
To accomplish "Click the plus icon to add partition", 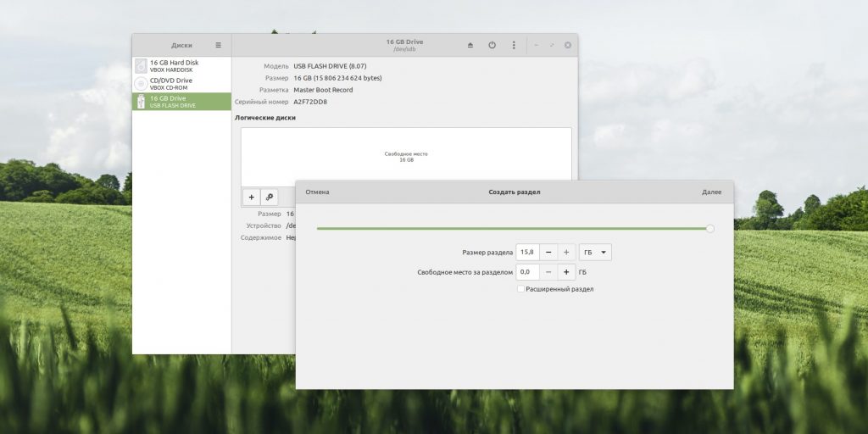I will pos(251,197).
